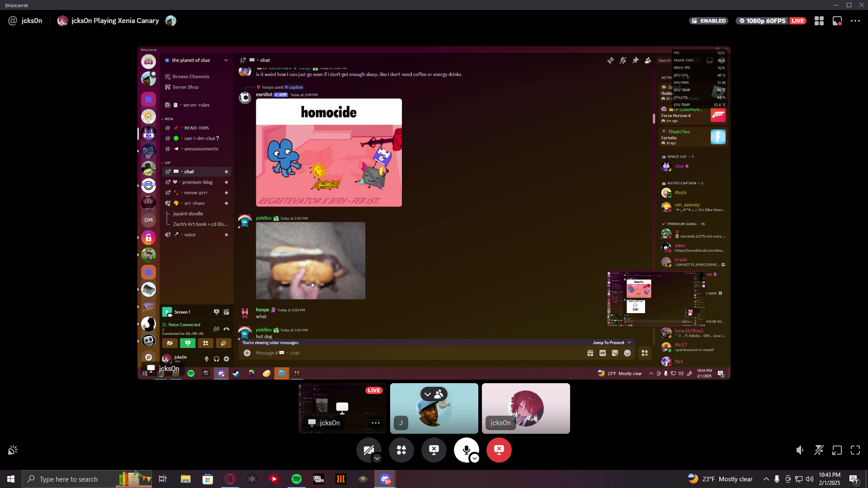Screen dimensions: 868x488
Task: Open the chat panel icon with red dot
Action: click(x=837, y=21)
